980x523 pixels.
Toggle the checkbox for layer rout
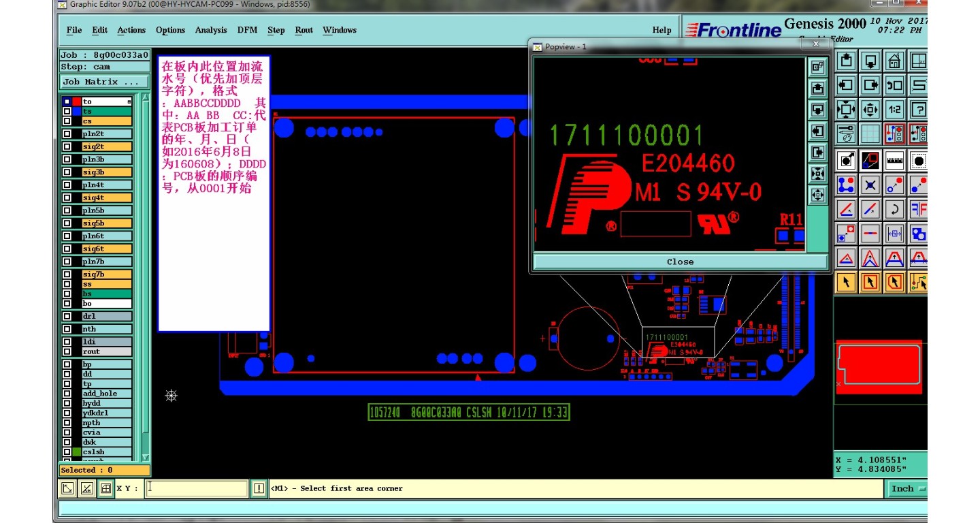[x=67, y=352]
